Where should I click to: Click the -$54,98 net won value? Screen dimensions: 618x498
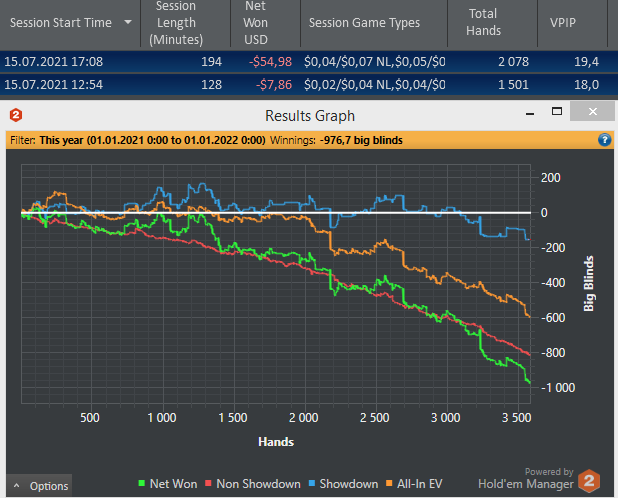[x=270, y=61]
